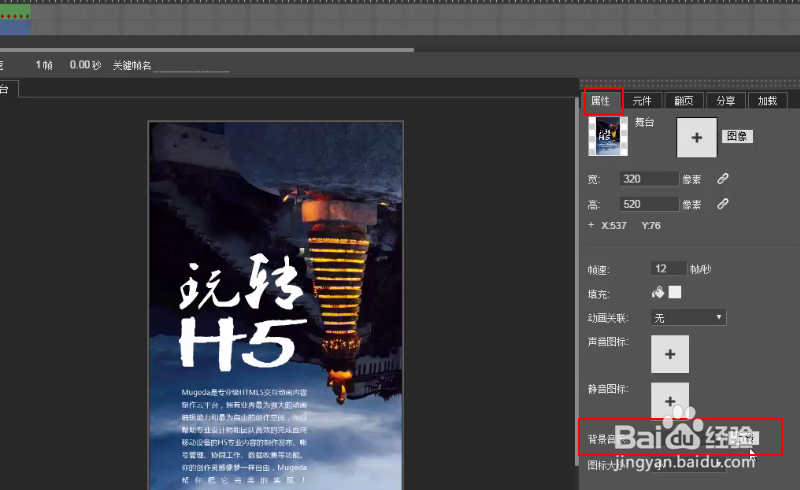Click the 0.00秒 time readout
Screen dimensions: 800x490
coord(85,65)
